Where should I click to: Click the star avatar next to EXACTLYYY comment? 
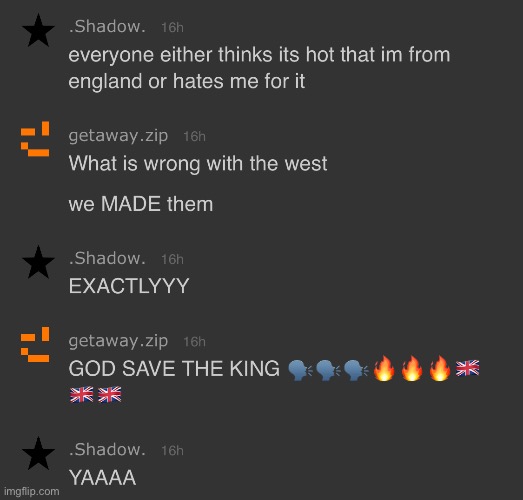point(38,263)
